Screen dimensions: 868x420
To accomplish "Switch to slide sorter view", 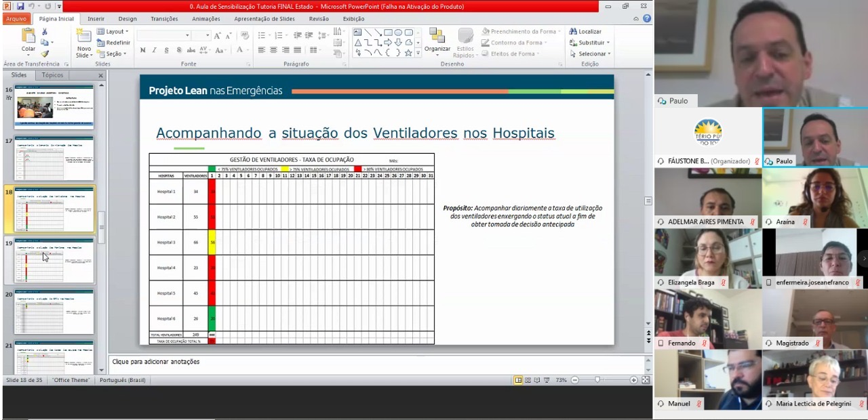I will [528, 380].
